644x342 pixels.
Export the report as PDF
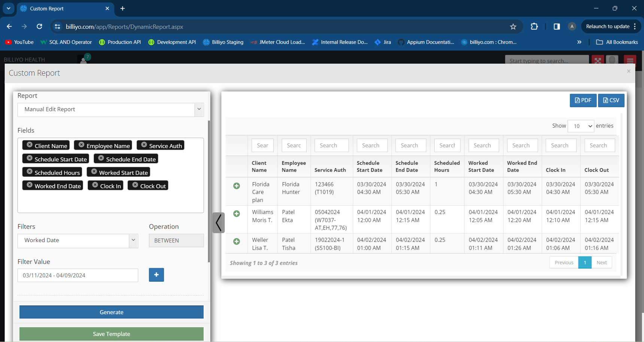point(583,100)
